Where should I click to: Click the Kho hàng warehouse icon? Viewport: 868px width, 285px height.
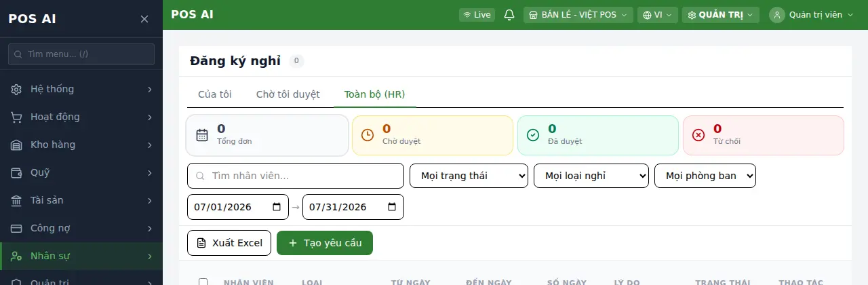pos(17,145)
